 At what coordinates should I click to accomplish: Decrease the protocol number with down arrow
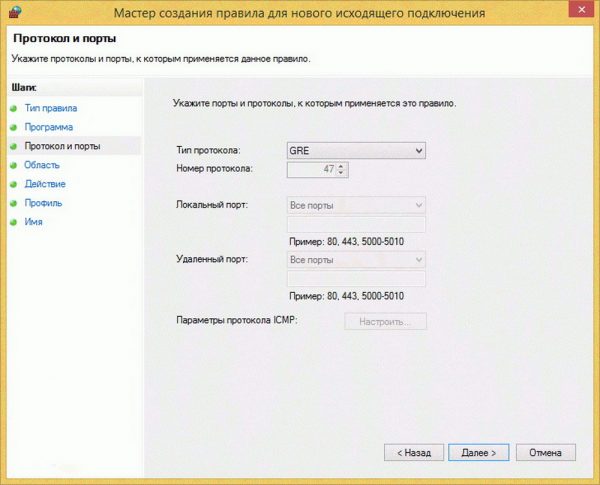pos(341,173)
